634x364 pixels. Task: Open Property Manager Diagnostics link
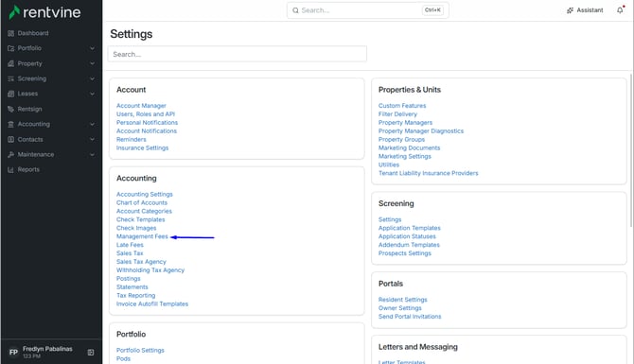click(421, 130)
